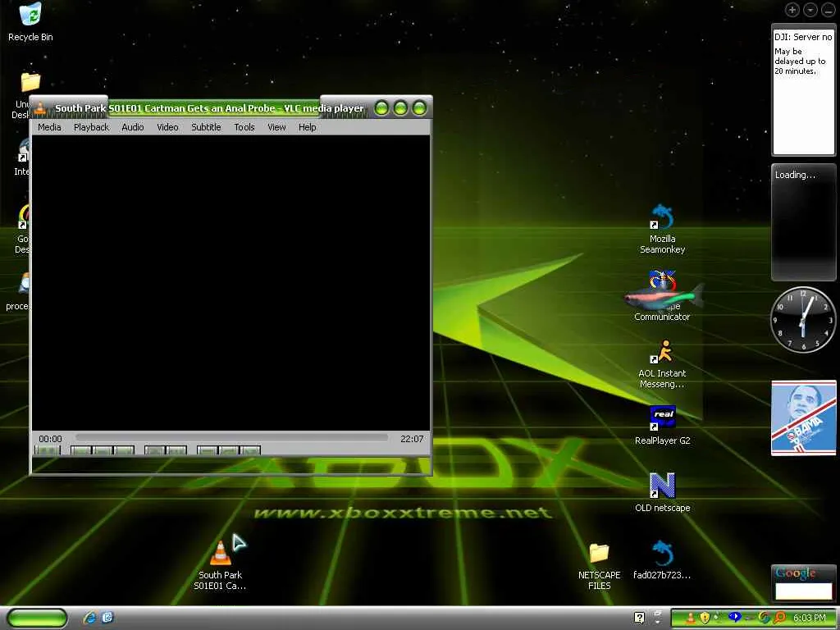Click the Start button on taskbar
This screenshot has width=840, height=630.
tap(38, 618)
